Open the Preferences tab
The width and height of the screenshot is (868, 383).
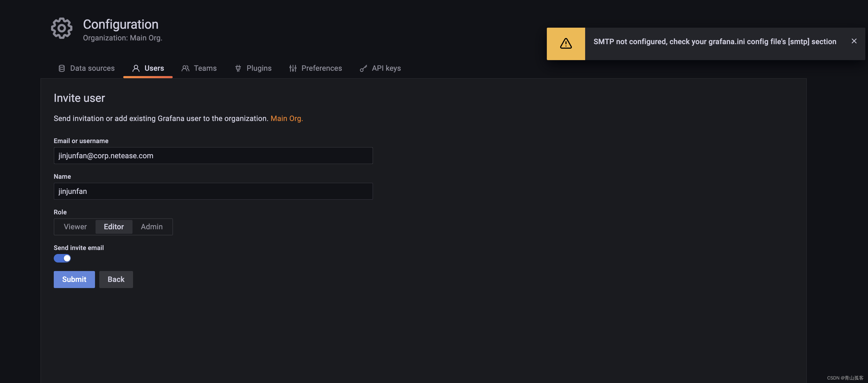point(321,68)
